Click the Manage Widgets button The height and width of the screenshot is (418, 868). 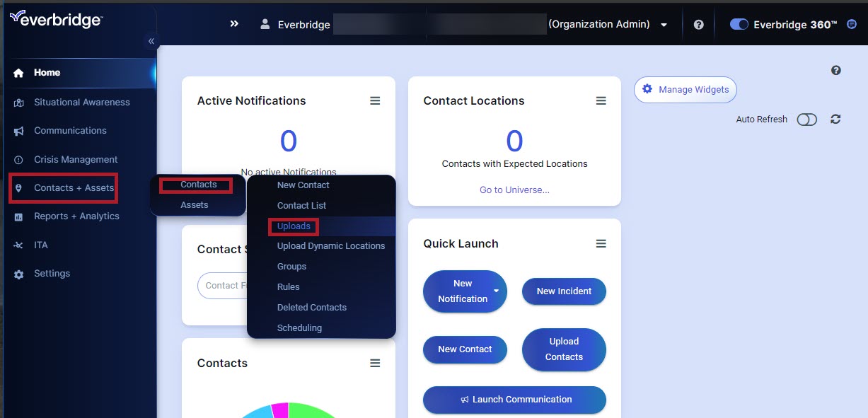685,90
